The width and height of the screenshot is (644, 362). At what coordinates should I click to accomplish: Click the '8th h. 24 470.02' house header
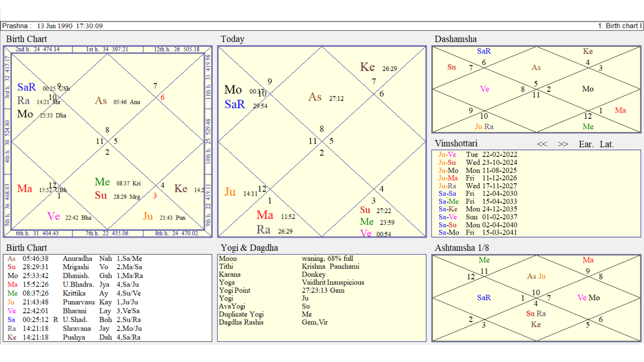176,233
